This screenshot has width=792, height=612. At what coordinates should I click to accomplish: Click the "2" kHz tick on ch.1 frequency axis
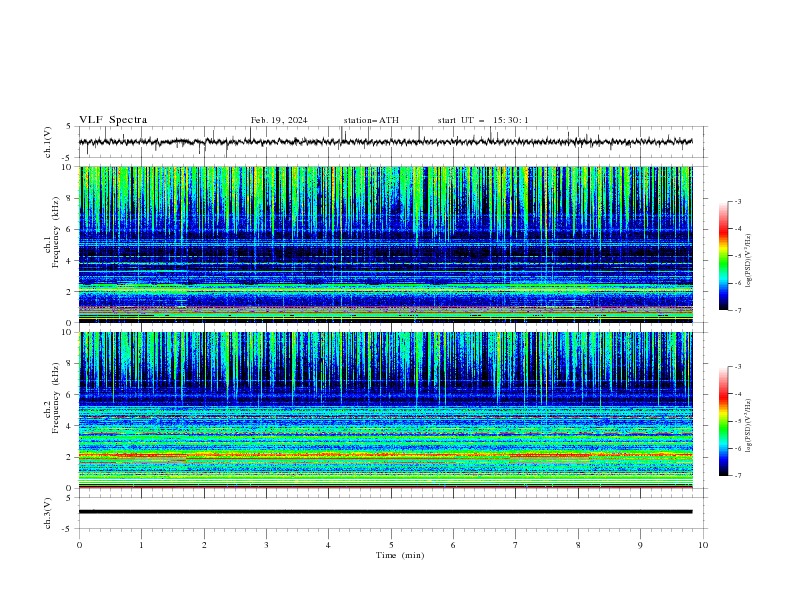coord(69,292)
